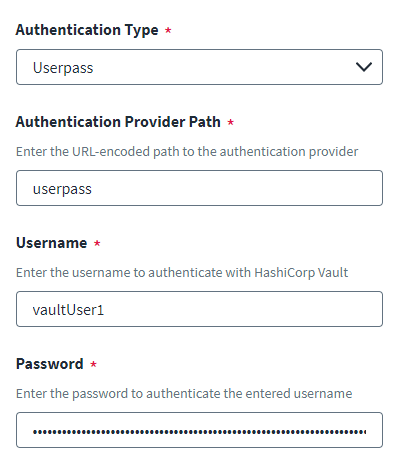Click the Password field label
The height and width of the screenshot is (464, 396).
[50, 364]
